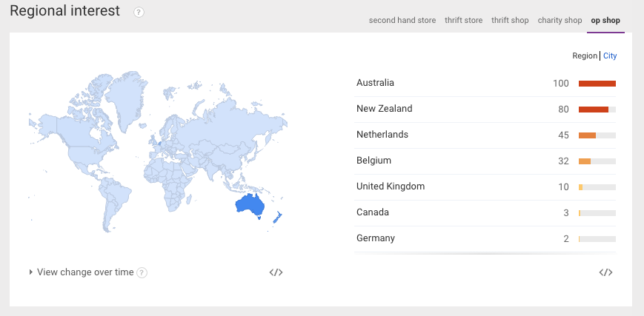This screenshot has height=316, width=644.
Task: Click New Zealand on the world map
Action: [278, 217]
